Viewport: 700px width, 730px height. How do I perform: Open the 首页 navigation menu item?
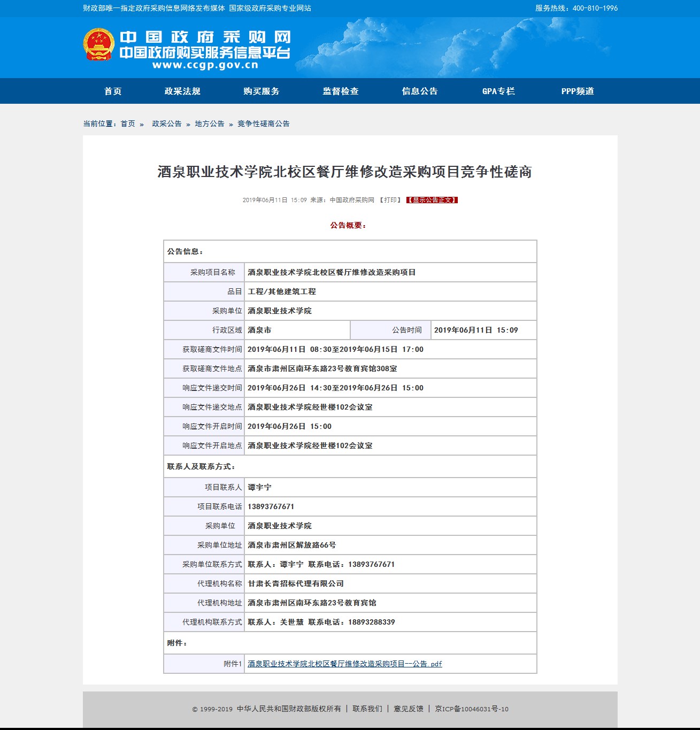pos(113,91)
